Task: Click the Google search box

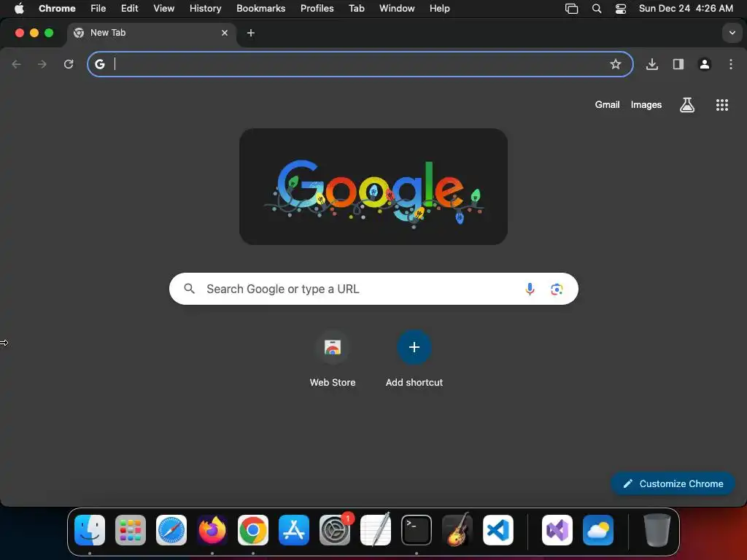Action: 373,289
